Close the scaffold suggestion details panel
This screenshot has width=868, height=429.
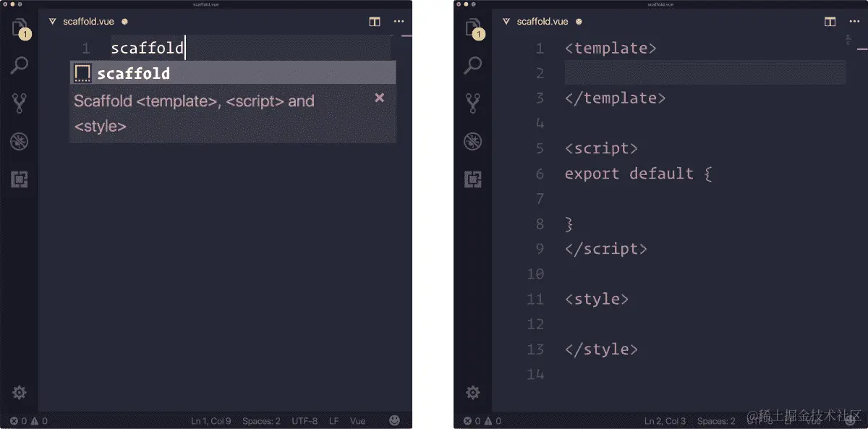click(379, 98)
